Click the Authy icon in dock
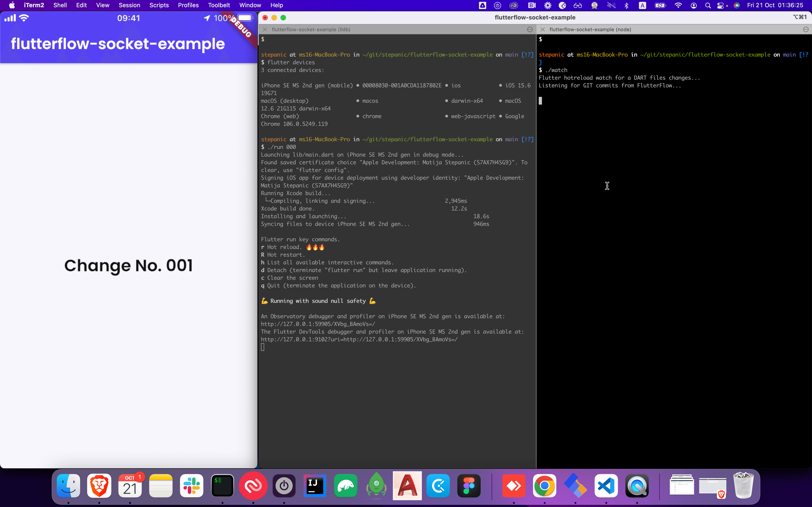This screenshot has width=812, height=507. 253,486
